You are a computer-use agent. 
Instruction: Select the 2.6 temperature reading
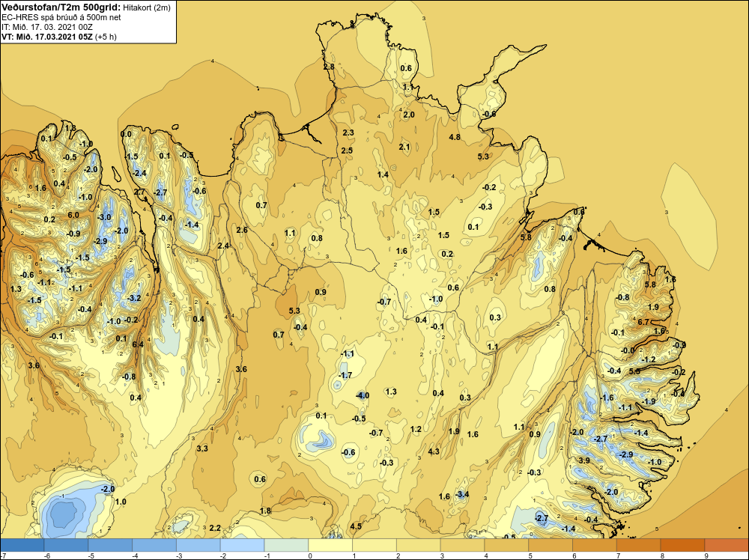[x=242, y=230]
